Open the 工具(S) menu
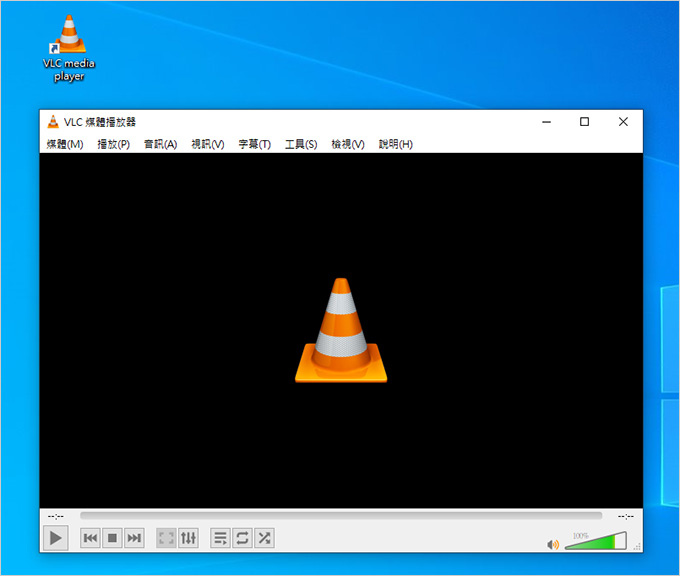Screen dimensions: 680x576 (x=301, y=144)
